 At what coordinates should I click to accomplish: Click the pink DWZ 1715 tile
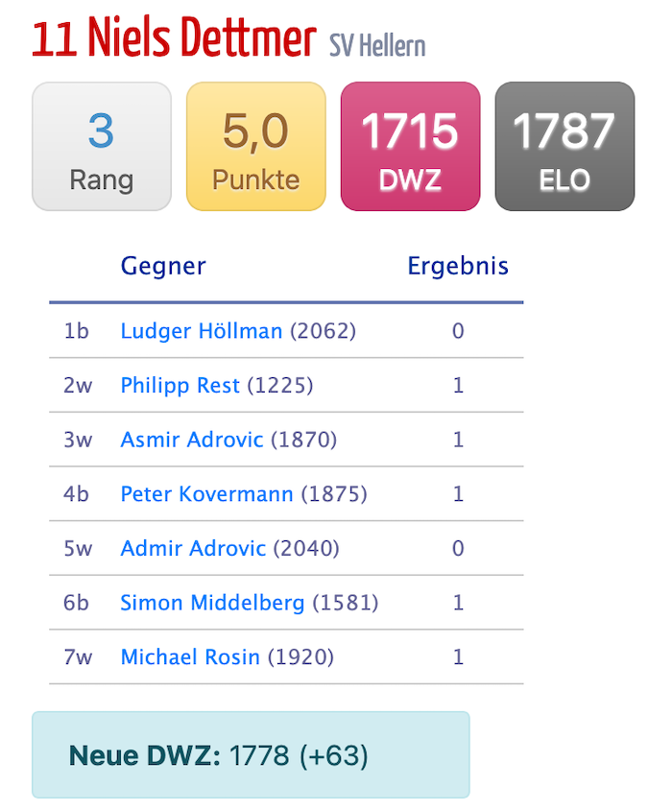click(410, 147)
